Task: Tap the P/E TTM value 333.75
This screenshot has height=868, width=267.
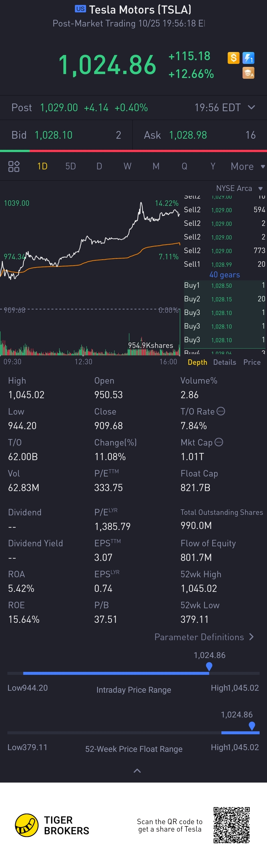Action: [x=108, y=488]
